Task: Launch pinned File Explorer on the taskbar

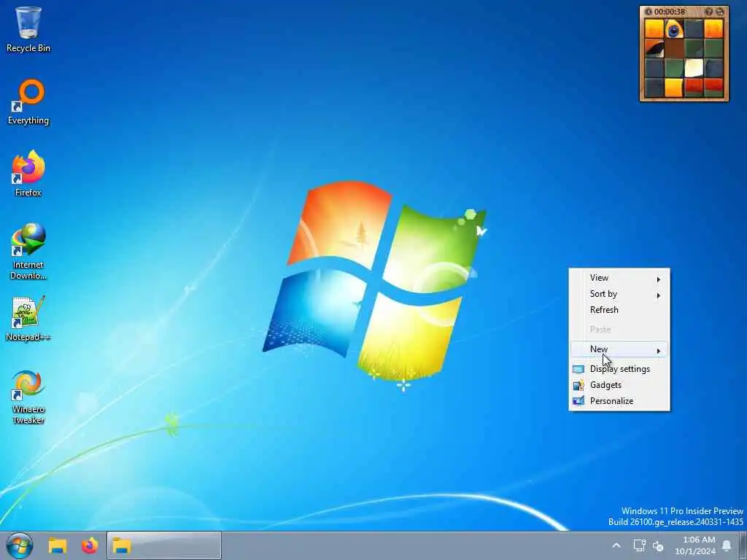Action: coord(57,545)
